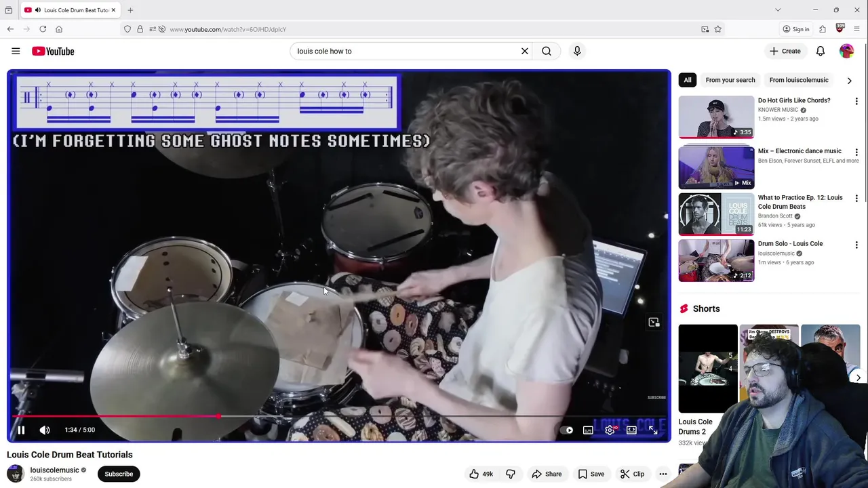The height and width of the screenshot is (488, 868).
Task: Toggle picture-in-picture icon in address bar
Action: click(705, 29)
